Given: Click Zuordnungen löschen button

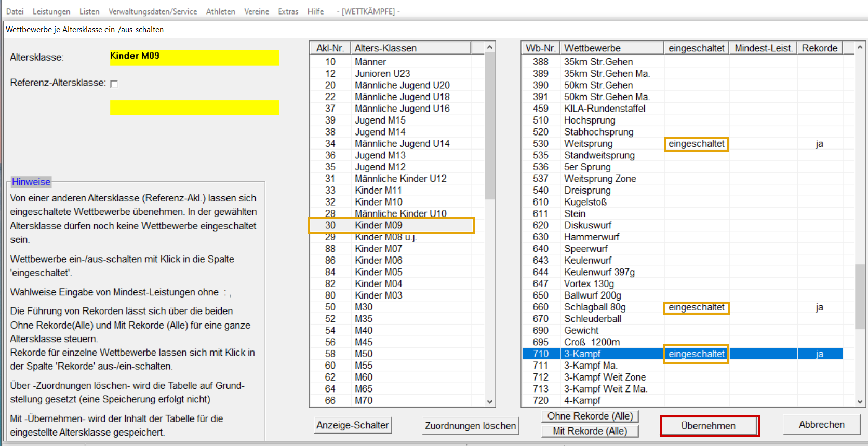Looking at the screenshot, I should point(470,426).
